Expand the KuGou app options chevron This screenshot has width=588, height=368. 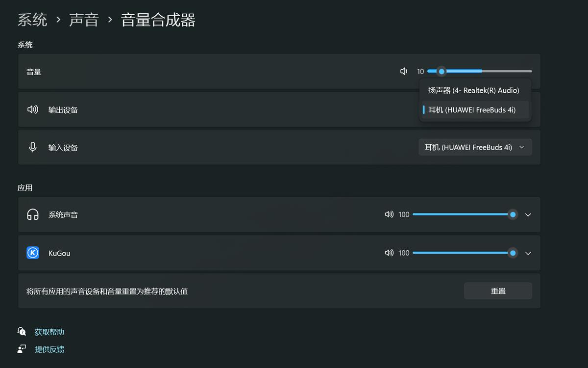tap(528, 253)
